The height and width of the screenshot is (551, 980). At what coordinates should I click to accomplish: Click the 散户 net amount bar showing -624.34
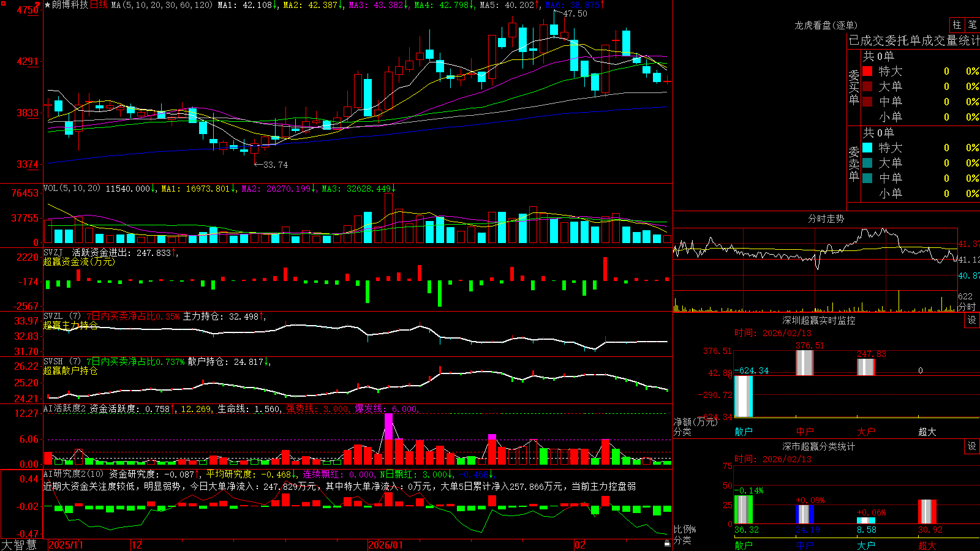[744, 396]
